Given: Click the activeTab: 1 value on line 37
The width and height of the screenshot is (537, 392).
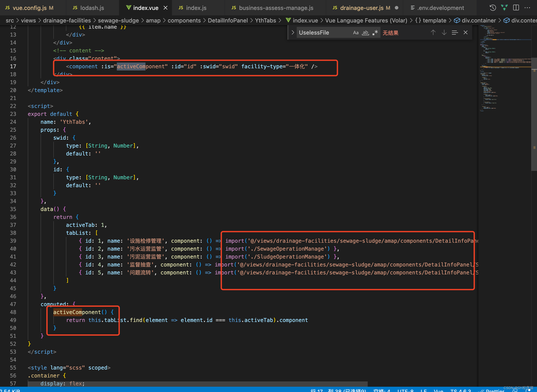Looking at the screenshot, I should click(102, 225).
